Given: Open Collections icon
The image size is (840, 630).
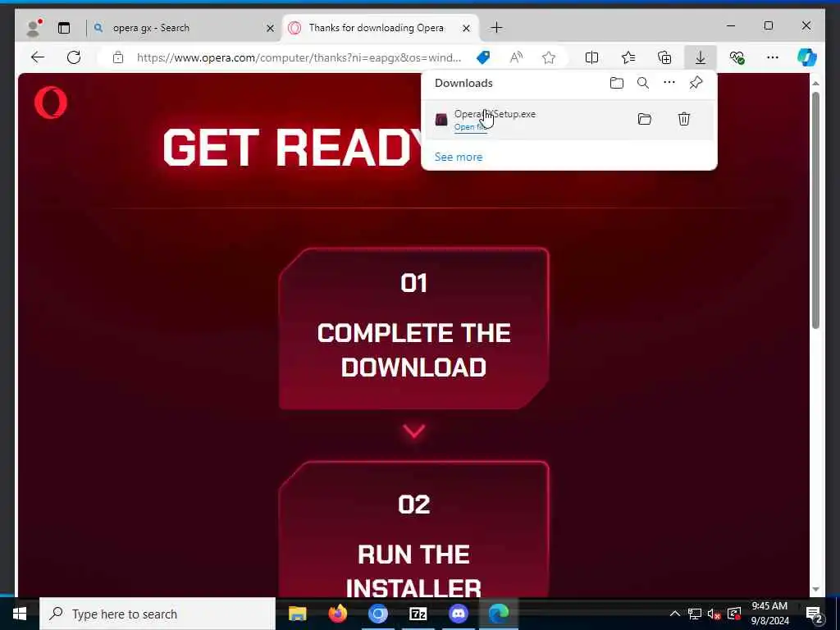Looking at the screenshot, I should (664, 57).
